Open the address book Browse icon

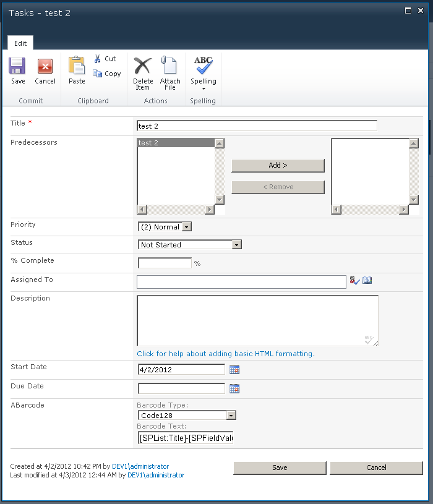367,281
